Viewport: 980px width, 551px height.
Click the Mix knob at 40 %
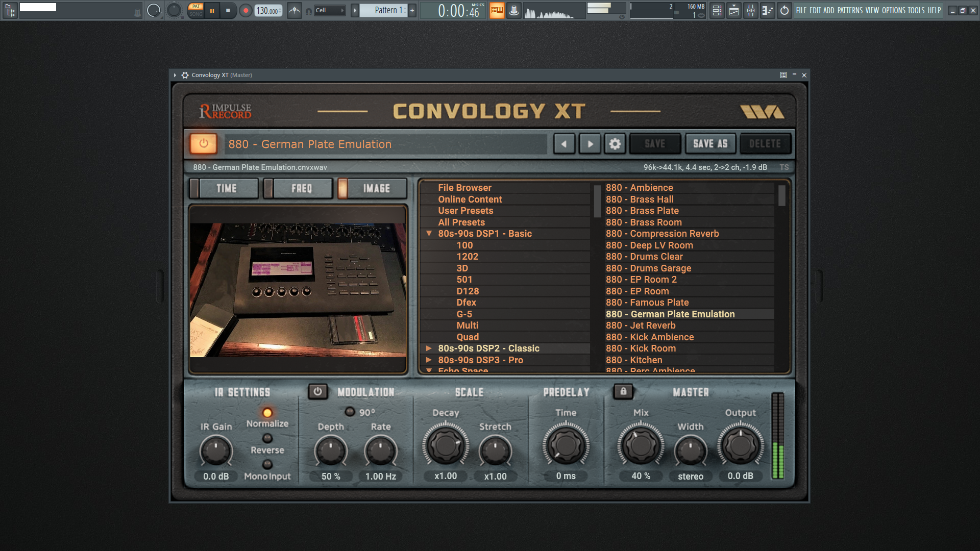click(x=641, y=445)
